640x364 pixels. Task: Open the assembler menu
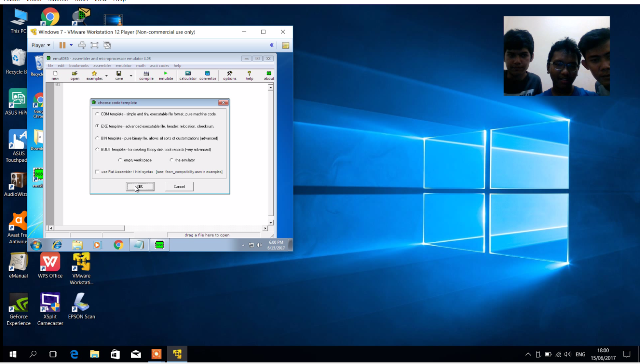pyautogui.click(x=102, y=66)
